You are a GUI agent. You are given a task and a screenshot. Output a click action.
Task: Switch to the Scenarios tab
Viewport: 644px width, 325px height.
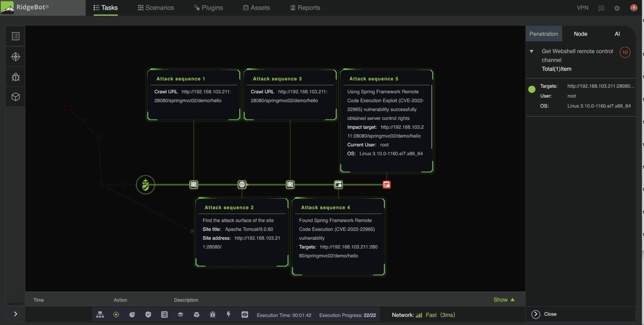156,8
